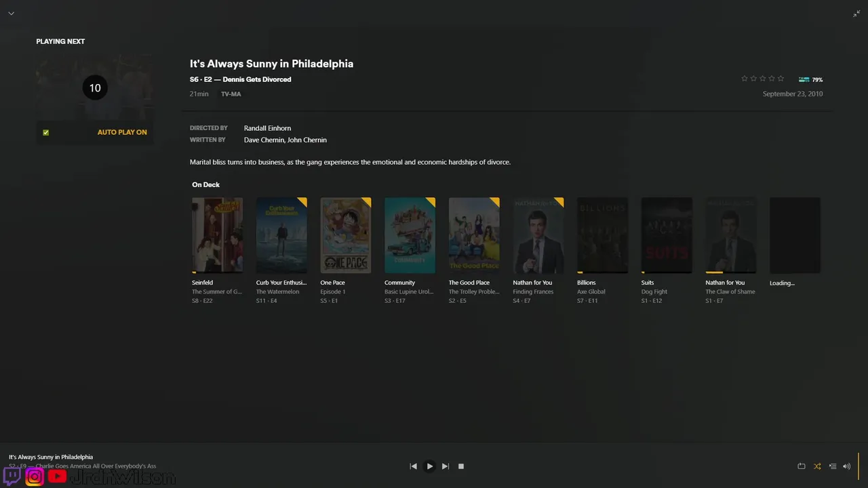Open the play queue list icon
The width and height of the screenshot is (868, 488).
point(833,466)
